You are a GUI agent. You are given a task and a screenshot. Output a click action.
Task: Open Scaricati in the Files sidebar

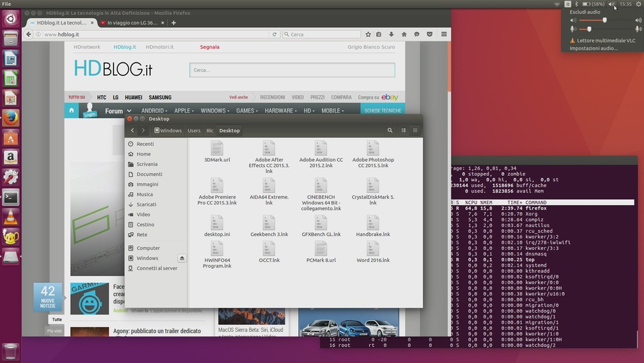point(146,204)
